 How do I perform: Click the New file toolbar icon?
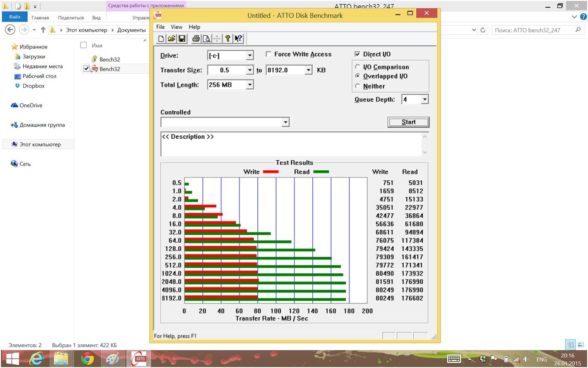click(x=161, y=39)
